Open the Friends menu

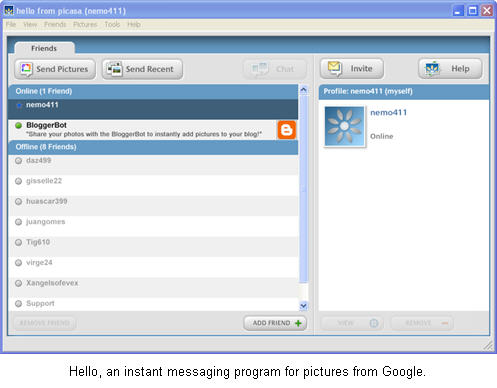(55, 24)
